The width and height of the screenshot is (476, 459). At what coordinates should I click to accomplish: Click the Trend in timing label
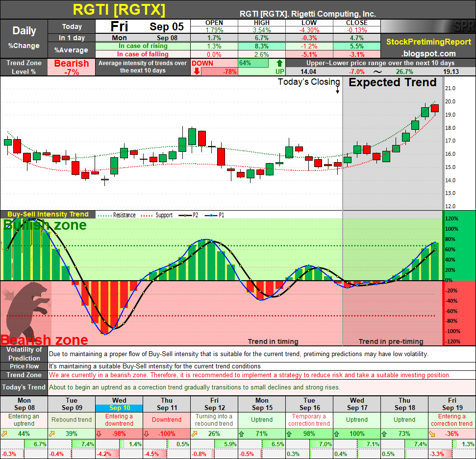(x=273, y=341)
